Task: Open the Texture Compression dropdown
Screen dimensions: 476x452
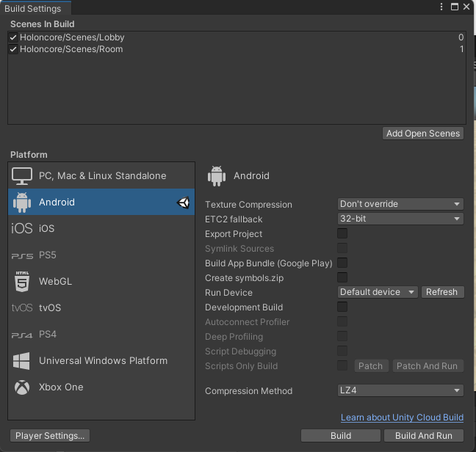Action: click(400, 204)
